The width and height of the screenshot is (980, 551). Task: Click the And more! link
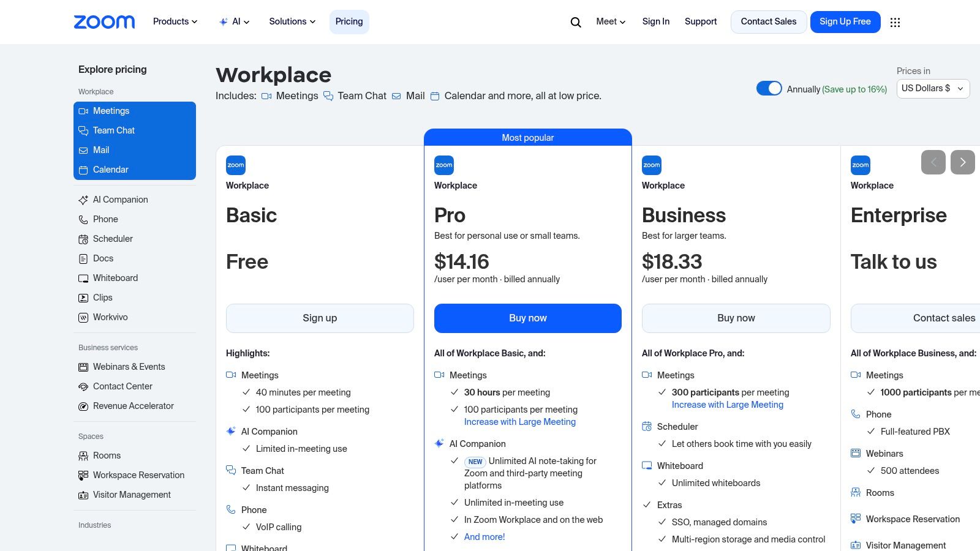click(x=484, y=537)
